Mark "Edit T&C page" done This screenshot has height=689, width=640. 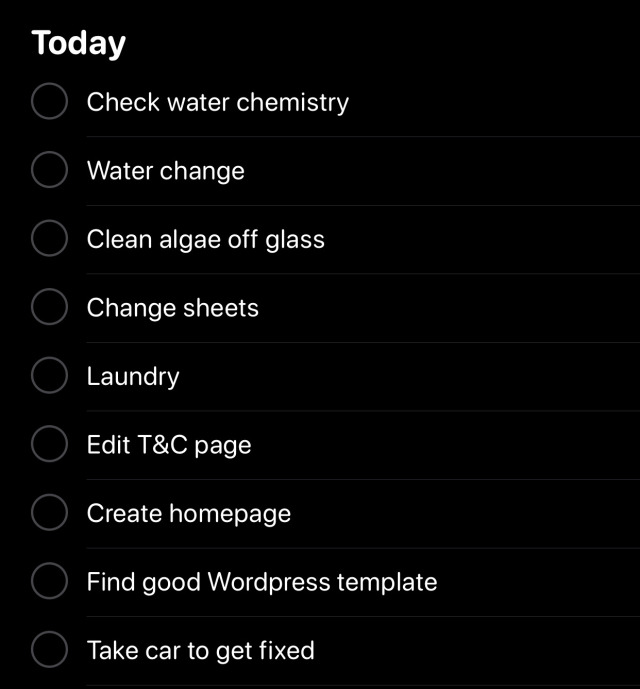[49, 444]
